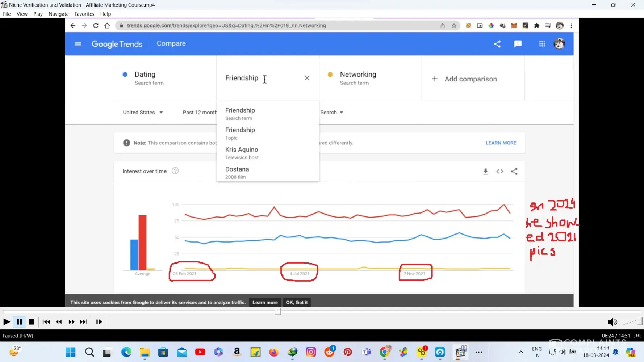Click the Interest over time help icon

click(x=175, y=171)
